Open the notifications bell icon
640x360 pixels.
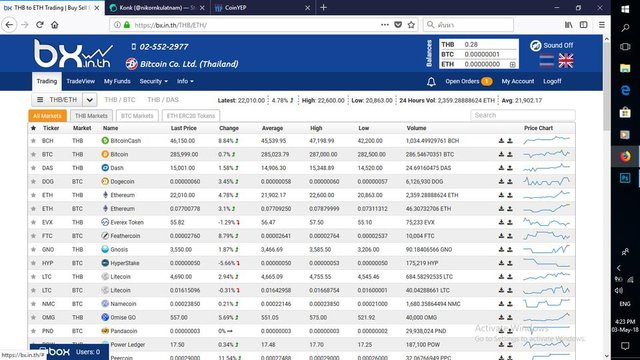coord(431,82)
